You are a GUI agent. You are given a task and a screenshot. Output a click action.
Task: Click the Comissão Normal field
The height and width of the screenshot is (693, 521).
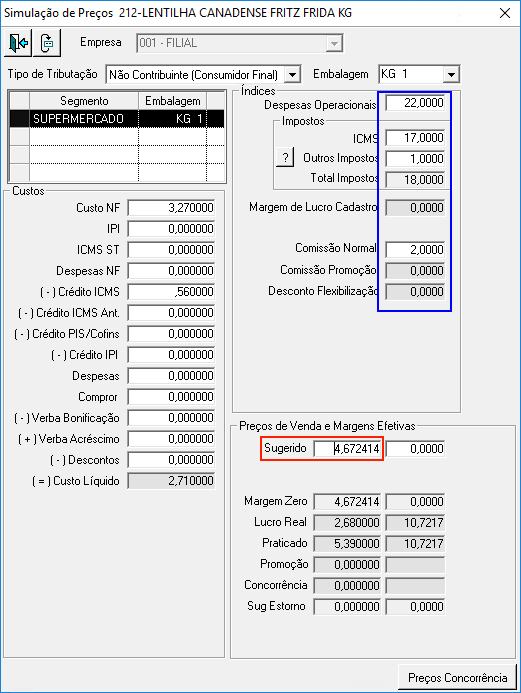(415, 250)
